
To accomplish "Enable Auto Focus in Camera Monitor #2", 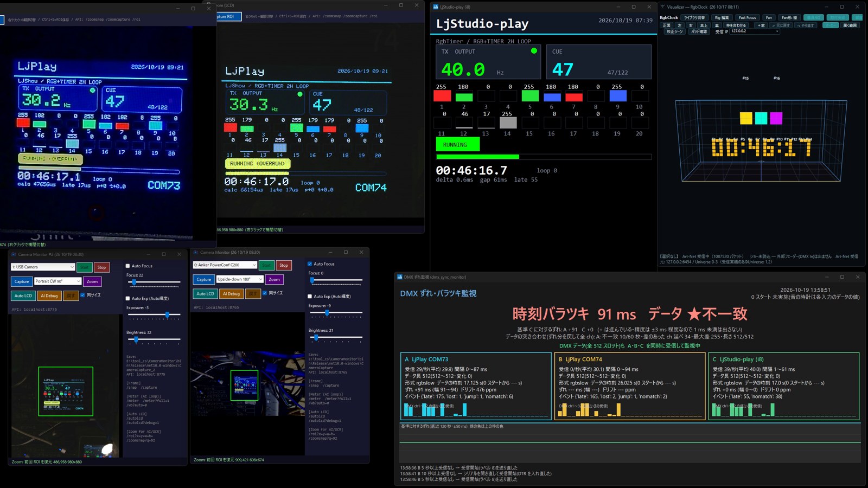I will (128, 266).
